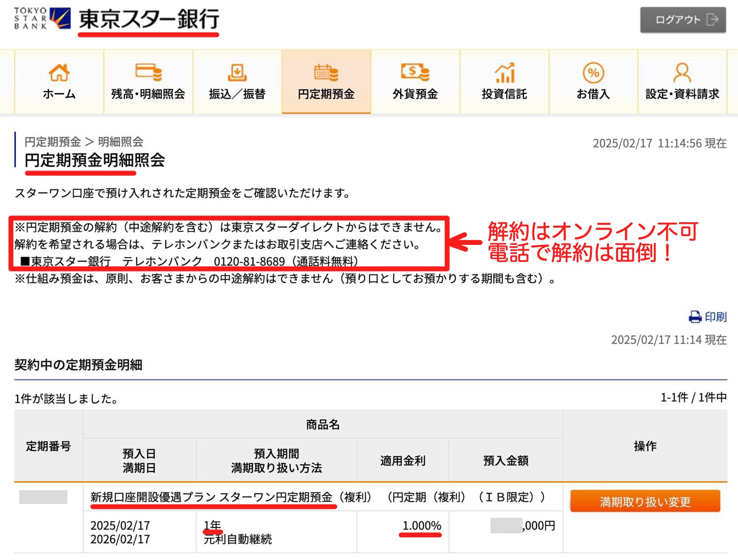This screenshot has height=560, width=738.
Task: Click the 円定期預金 breadcrumb link
Action: click(x=53, y=142)
